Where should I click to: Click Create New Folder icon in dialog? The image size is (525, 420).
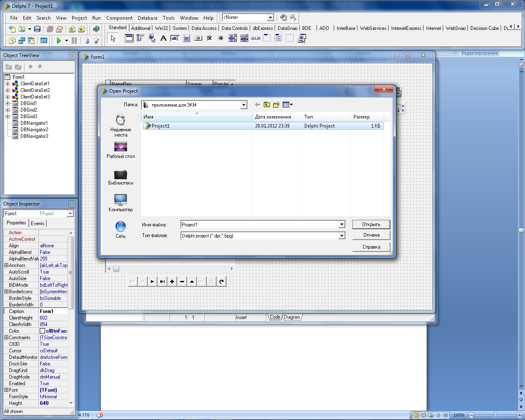pyautogui.click(x=276, y=105)
